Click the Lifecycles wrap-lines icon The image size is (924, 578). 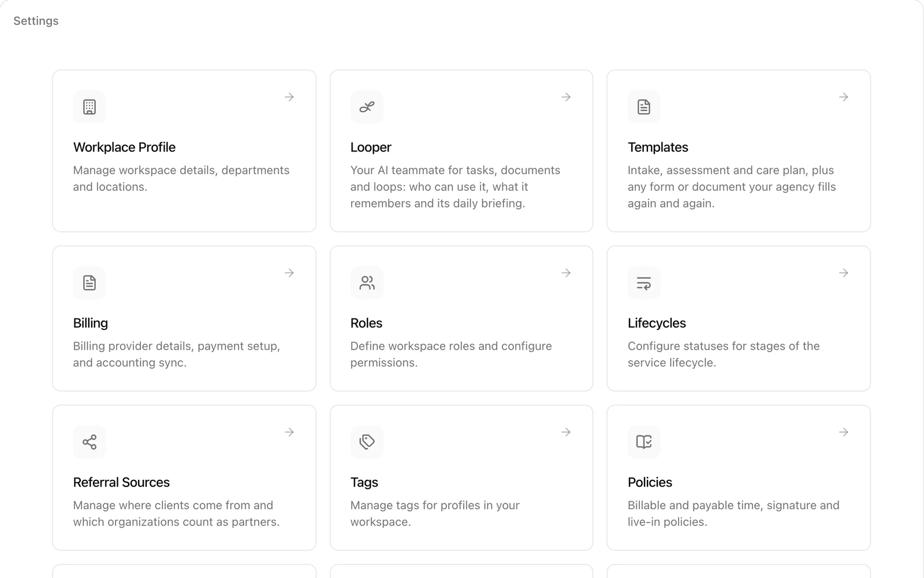[x=644, y=283]
